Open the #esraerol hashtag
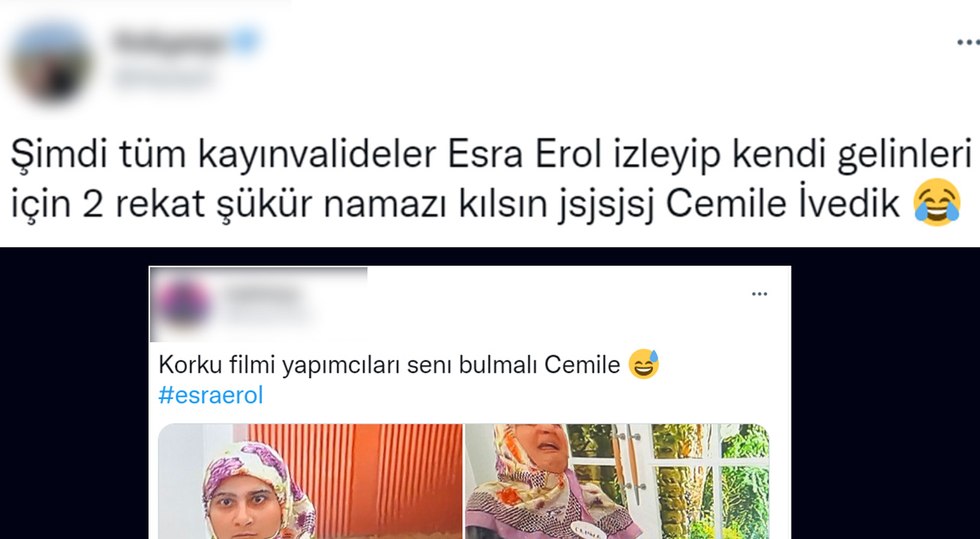 pos(211,395)
